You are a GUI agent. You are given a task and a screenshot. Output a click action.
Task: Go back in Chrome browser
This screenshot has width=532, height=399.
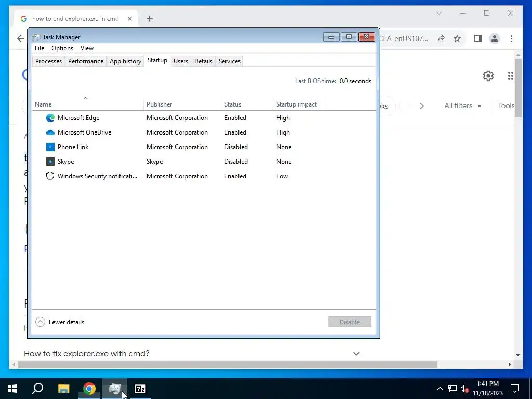pyautogui.click(x=21, y=38)
